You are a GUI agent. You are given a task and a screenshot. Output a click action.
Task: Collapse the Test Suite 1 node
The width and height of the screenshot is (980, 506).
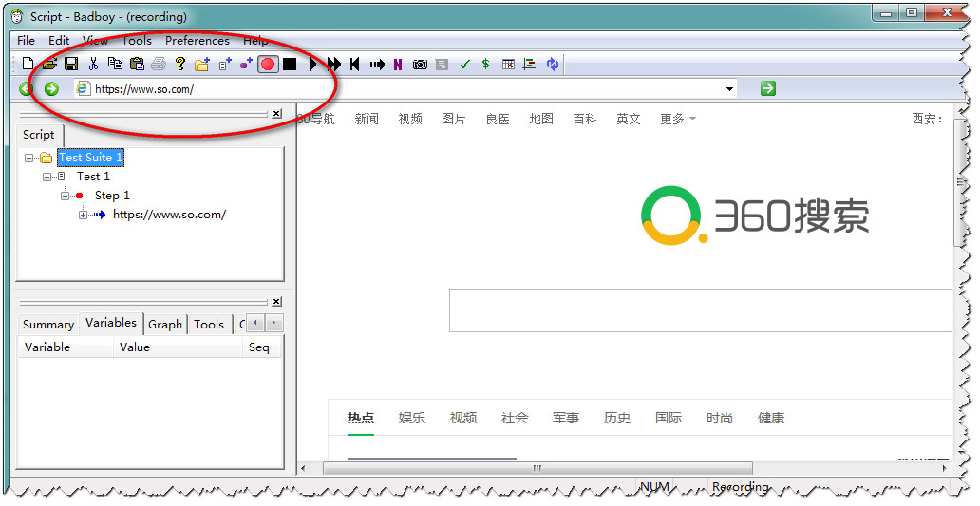pyautogui.click(x=28, y=158)
